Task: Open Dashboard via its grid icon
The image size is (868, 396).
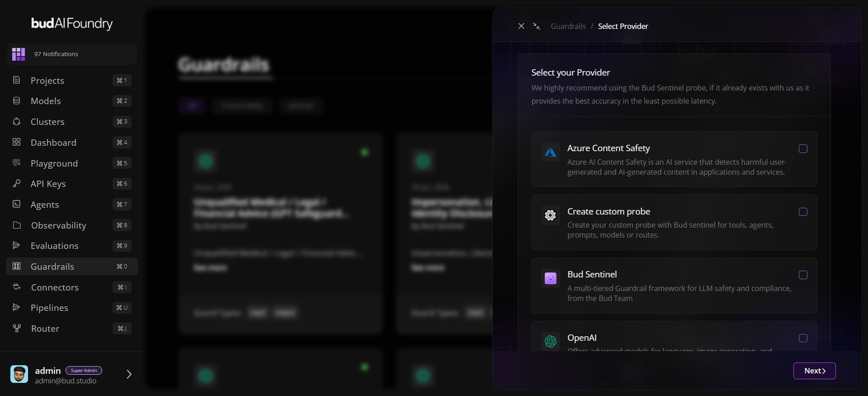Action: (17, 142)
